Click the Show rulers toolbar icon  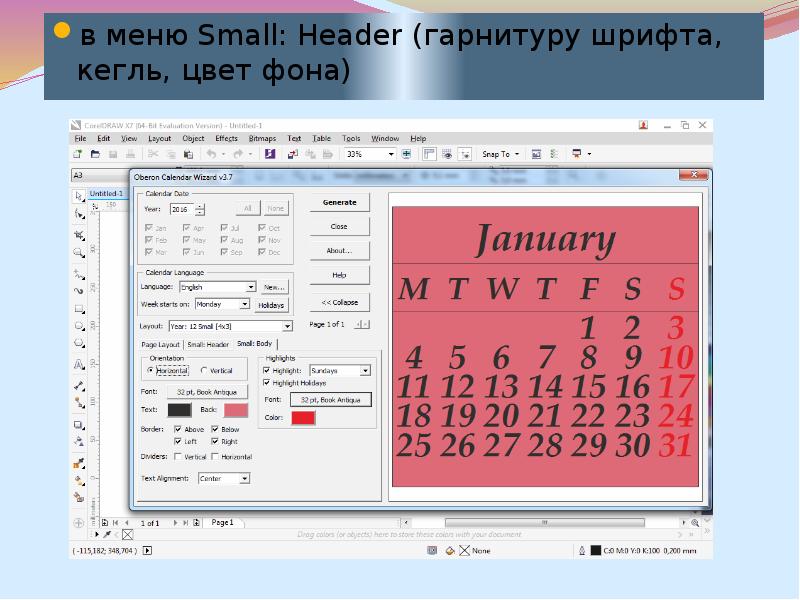click(429, 154)
